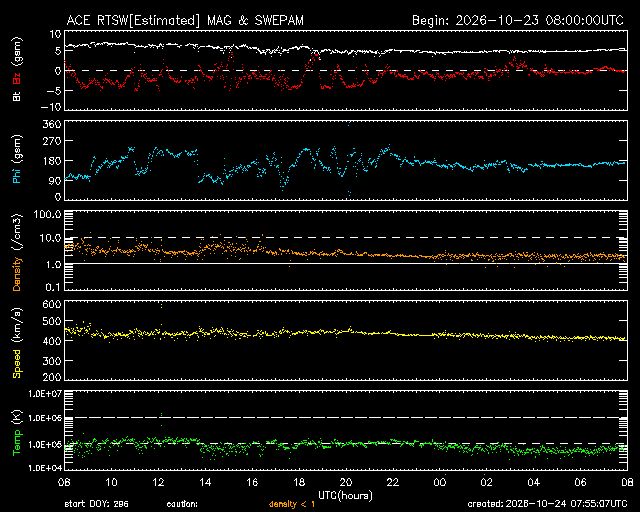Click the '00' hour label on time axis
The image size is (640, 512).
440,483
